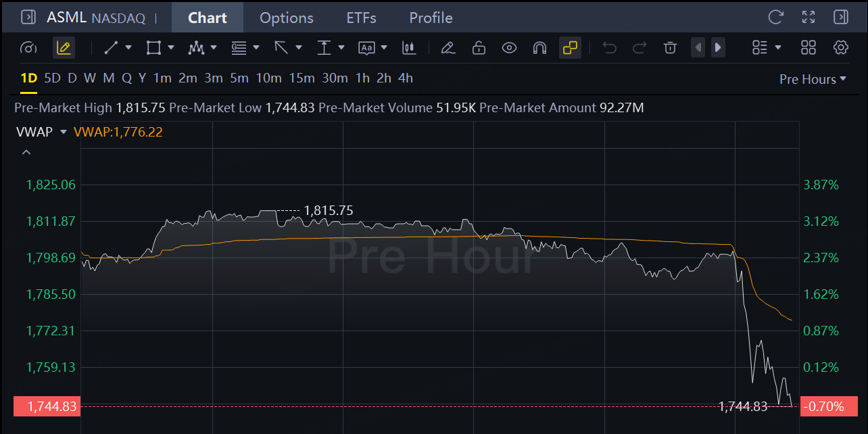Toggle drawings visibility eye icon

pos(509,47)
